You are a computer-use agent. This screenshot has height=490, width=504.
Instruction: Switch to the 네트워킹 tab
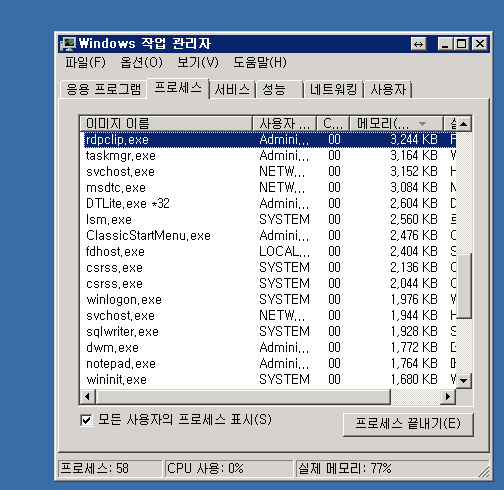333,89
